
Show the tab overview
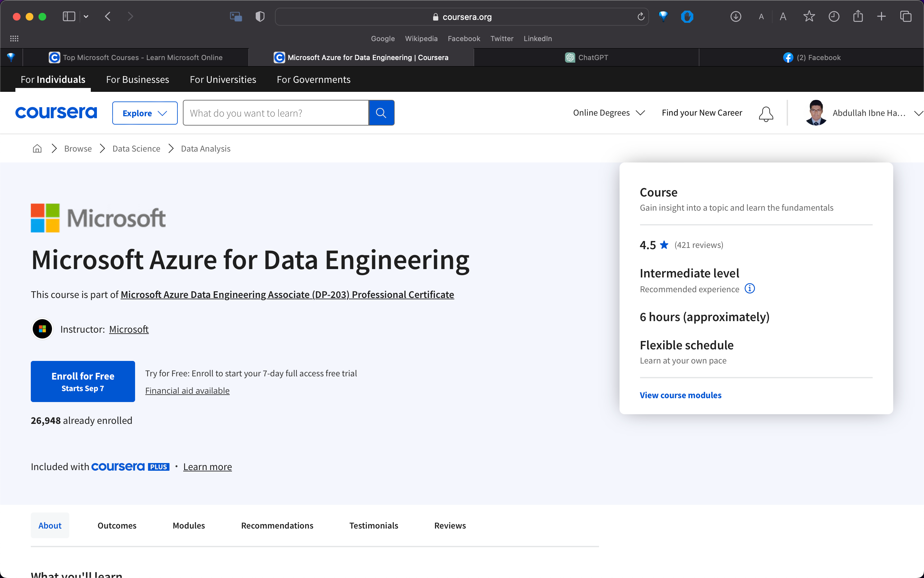pyautogui.click(x=906, y=16)
